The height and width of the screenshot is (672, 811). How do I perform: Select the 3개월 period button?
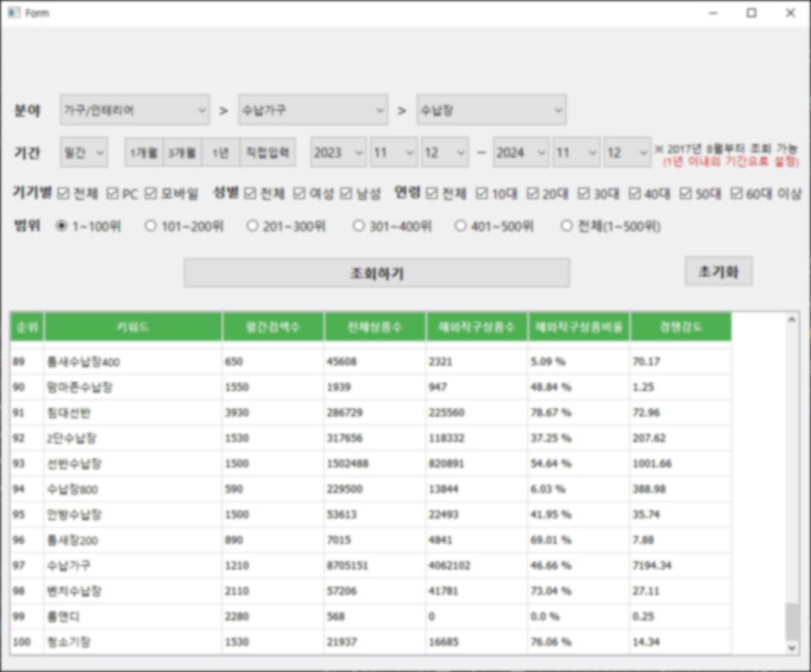[x=182, y=153]
